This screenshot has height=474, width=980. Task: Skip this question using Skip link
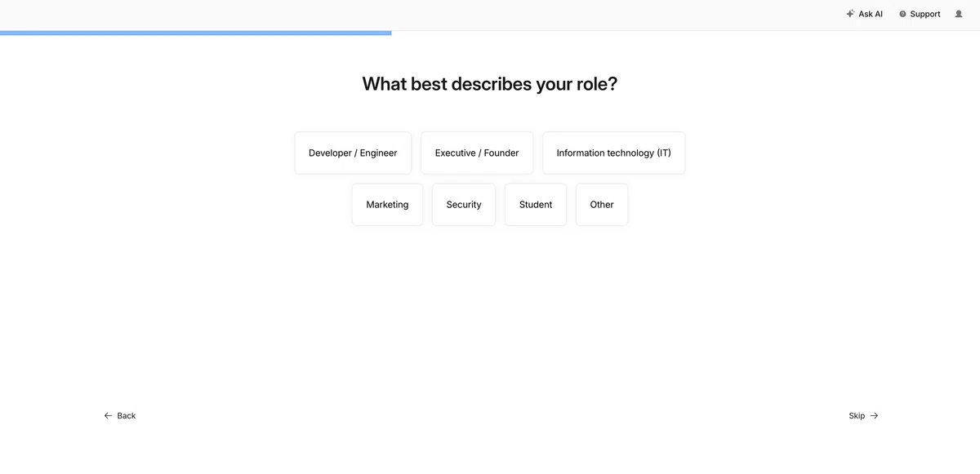coord(864,416)
